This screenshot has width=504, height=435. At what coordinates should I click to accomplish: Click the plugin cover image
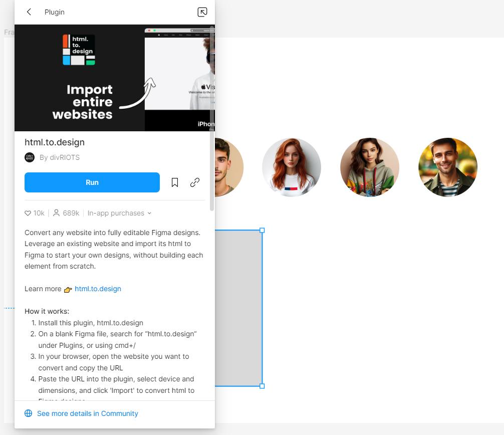(x=114, y=78)
